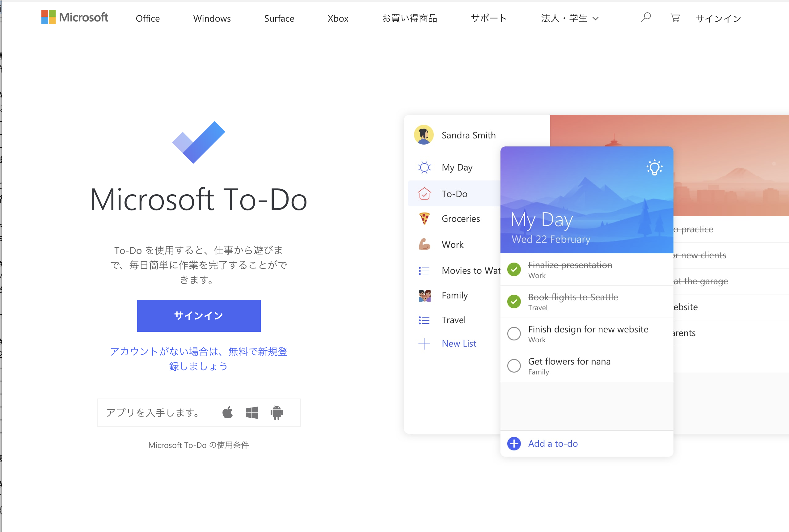Click the New List label

click(x=459, y=344)
